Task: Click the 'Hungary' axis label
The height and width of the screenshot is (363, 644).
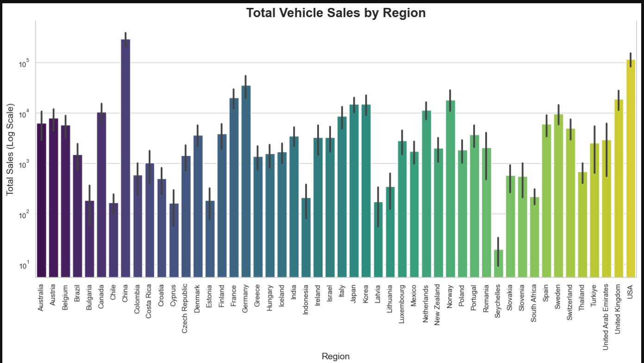Action: [x=270, y=297]
